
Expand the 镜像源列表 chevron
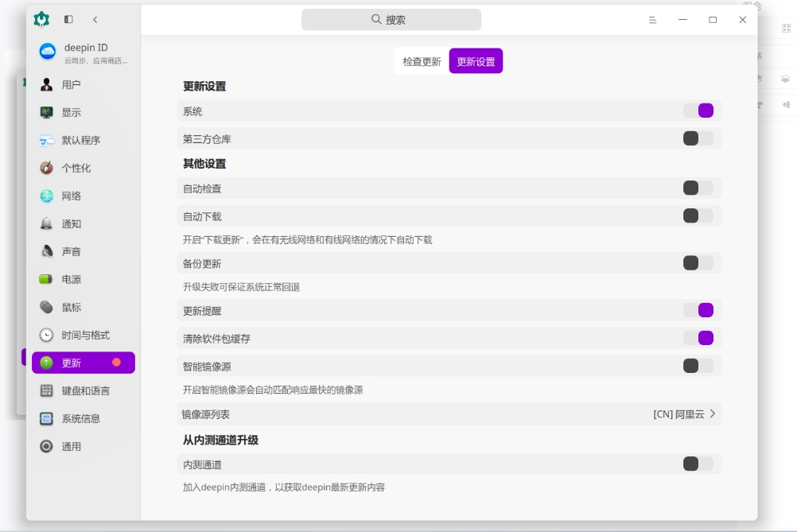click(x=713, y=414)
